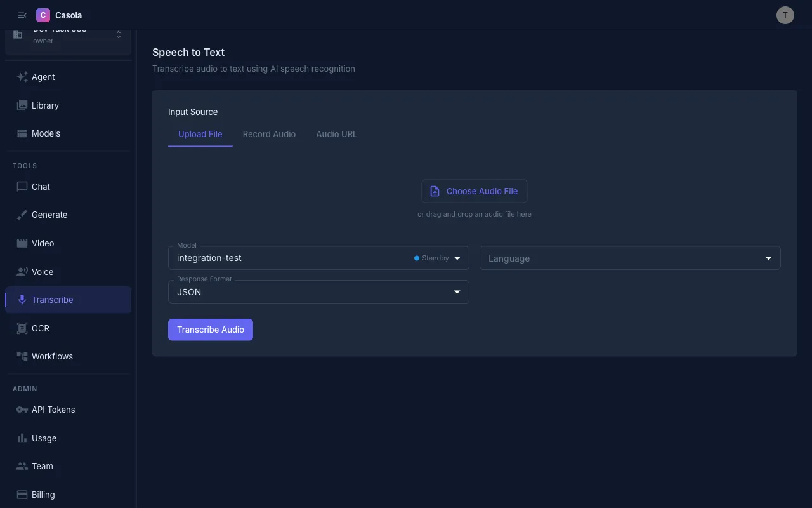The height and width of the screenshot is (508, 812).
Task: Click the Casola logo icon
Action: coord(43,15)
